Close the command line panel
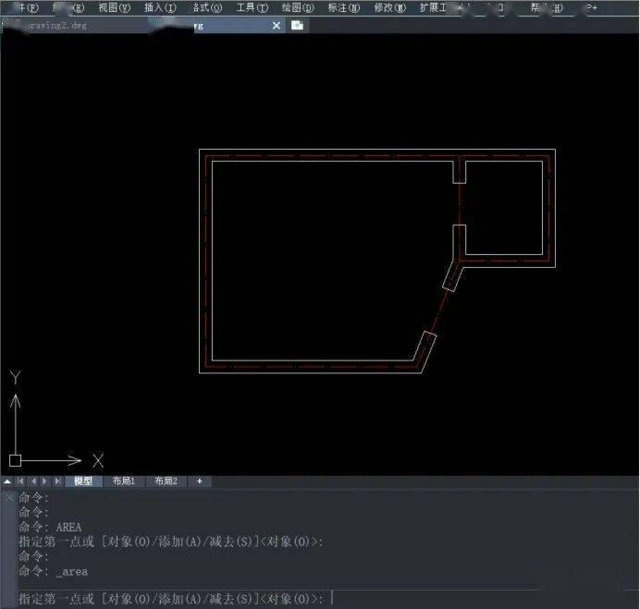640x609 pixels. (x=9, y=497)
